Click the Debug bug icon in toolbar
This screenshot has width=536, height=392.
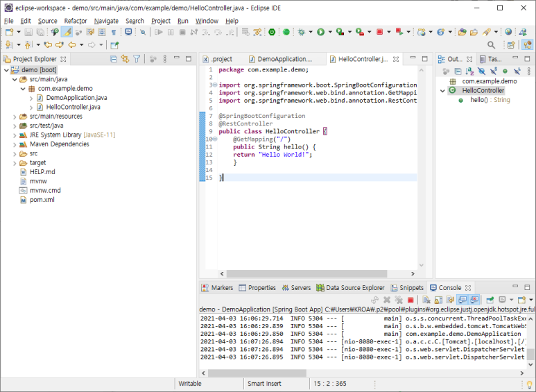(301, 32)
